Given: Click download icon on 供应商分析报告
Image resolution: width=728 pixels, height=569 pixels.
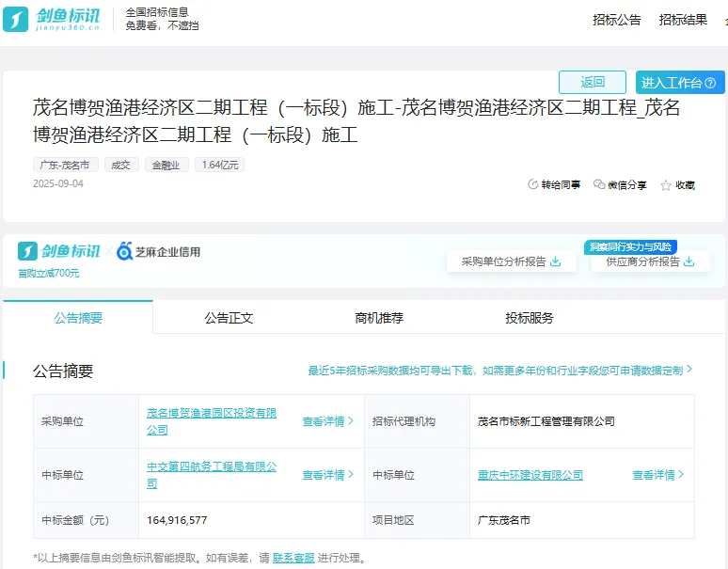Looking at the screenshot, I should 689,261.
